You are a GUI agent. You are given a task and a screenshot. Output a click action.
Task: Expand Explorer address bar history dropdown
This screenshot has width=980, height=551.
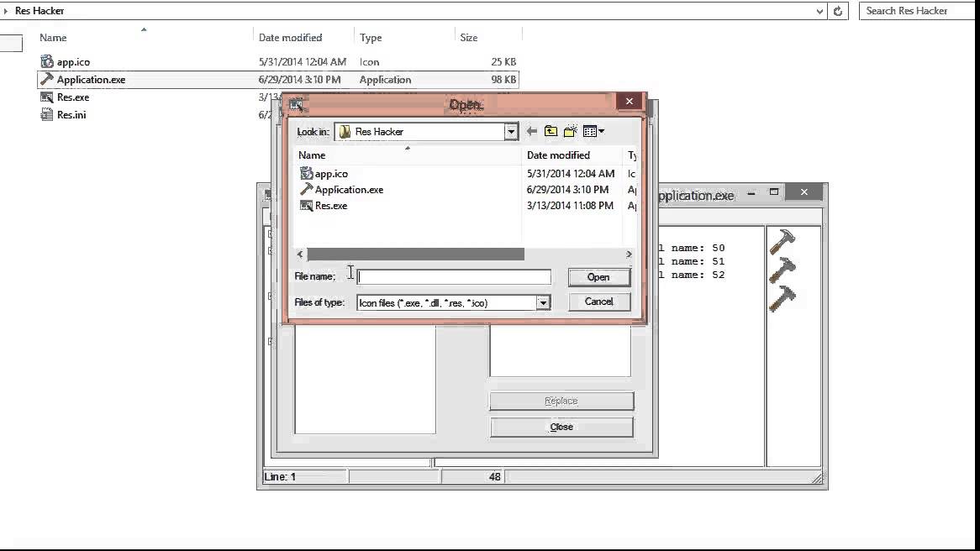click(x=820, y=11)
